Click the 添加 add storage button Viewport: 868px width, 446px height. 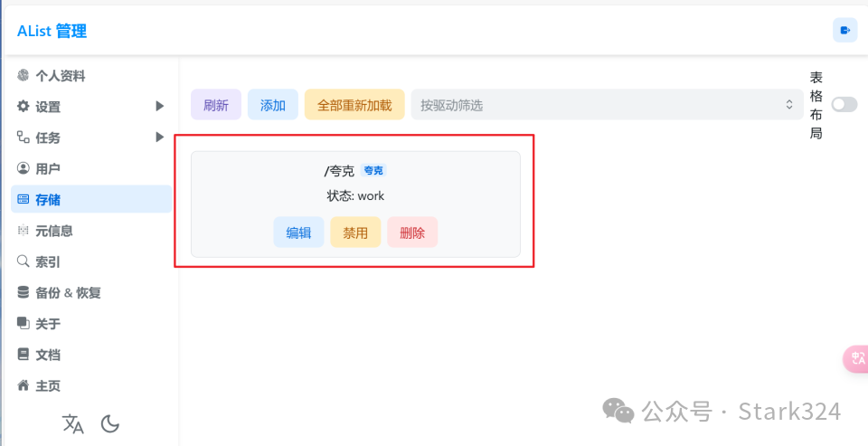coord(273,105)
